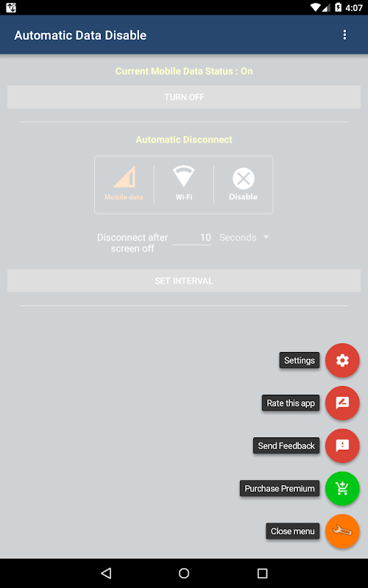Click the Settings menu label
This screenshot has width=368, height=588.
pyautogui.click(x=300, y=360)
